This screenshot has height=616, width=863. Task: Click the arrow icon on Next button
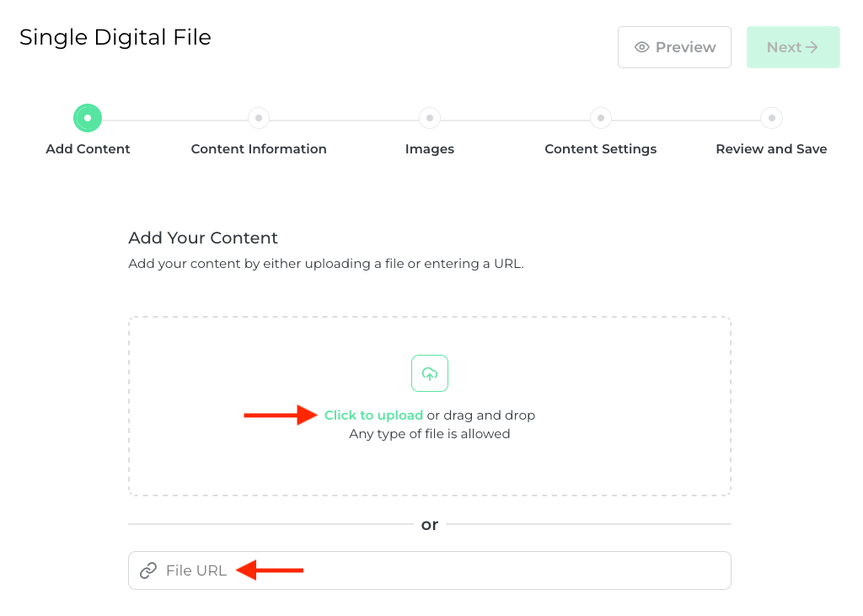812,47
